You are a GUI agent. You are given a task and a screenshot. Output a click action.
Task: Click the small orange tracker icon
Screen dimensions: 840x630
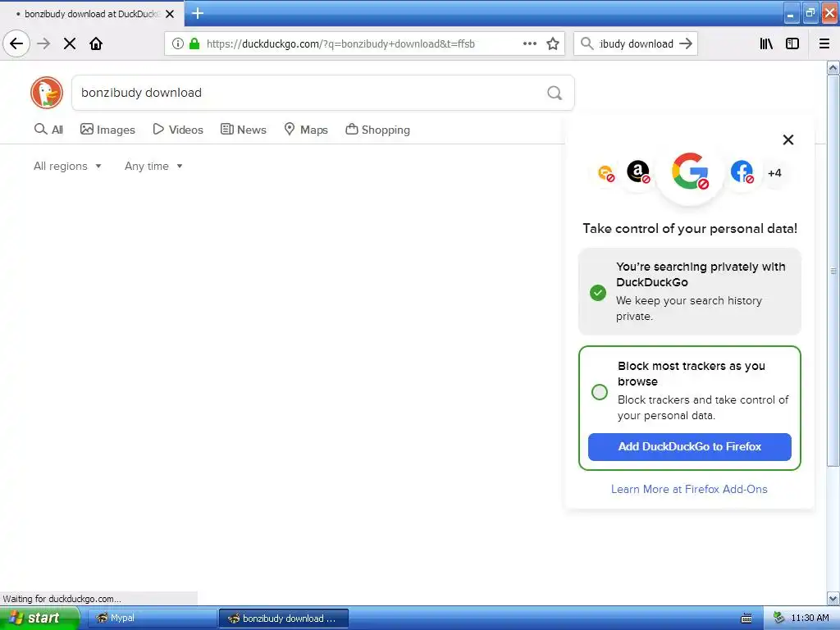(x=606, y=173)
